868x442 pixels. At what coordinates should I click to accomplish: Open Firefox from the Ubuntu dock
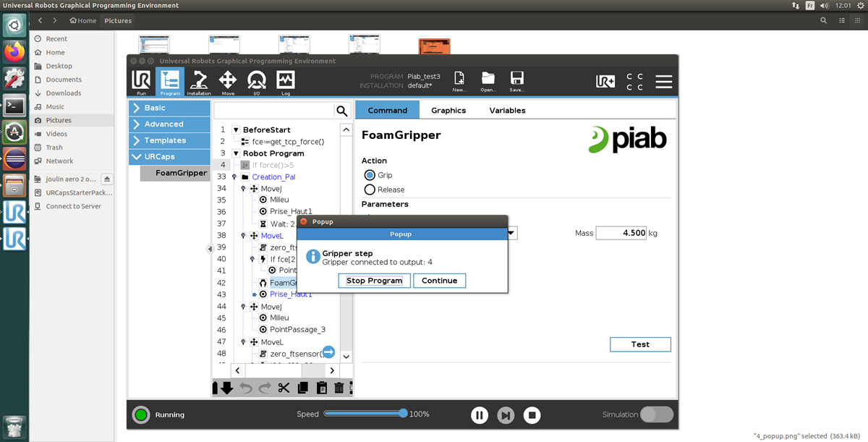14,52
